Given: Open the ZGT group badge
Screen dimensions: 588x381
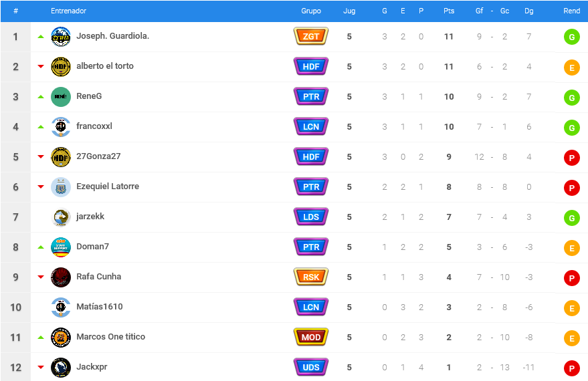Looking at the screenshot, I should (311, 36).
